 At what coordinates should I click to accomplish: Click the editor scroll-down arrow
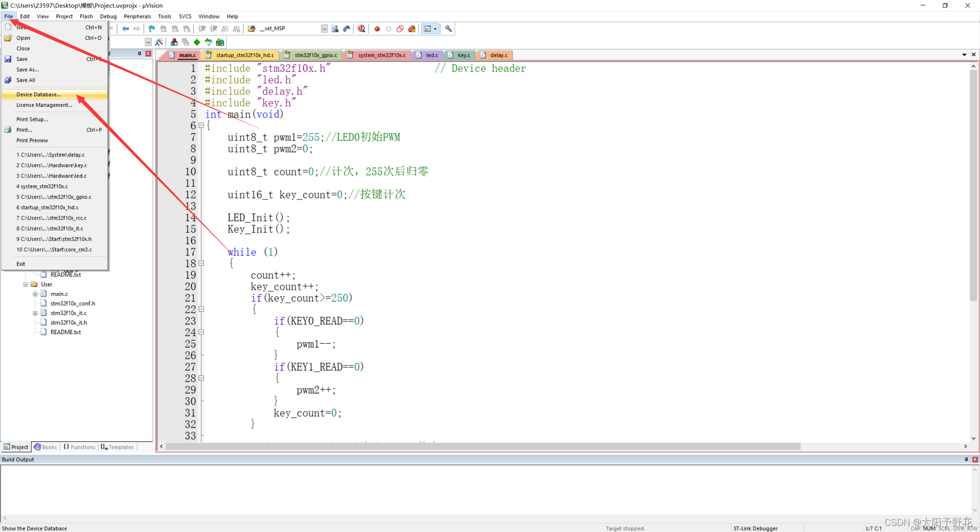click(973, 439)
